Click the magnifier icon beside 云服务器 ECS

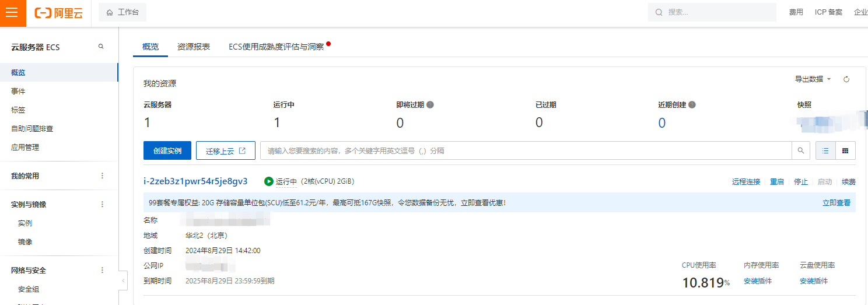coord(101,47)
